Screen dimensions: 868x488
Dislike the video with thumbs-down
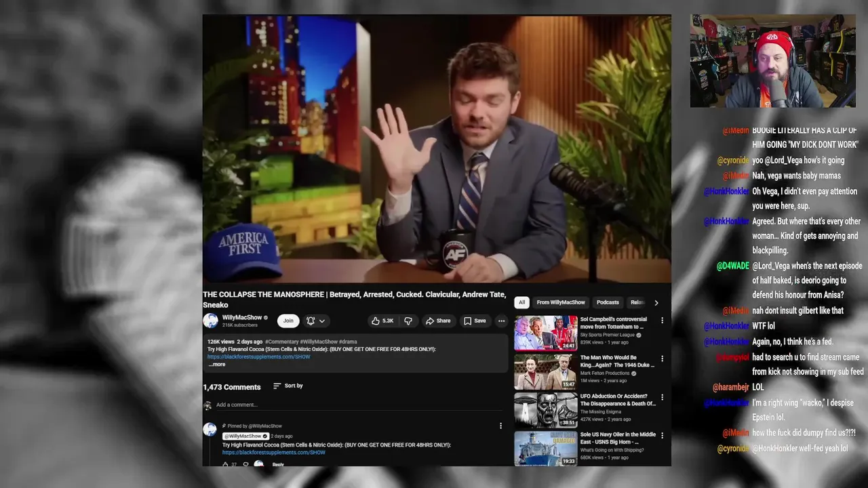click(408, 321)
